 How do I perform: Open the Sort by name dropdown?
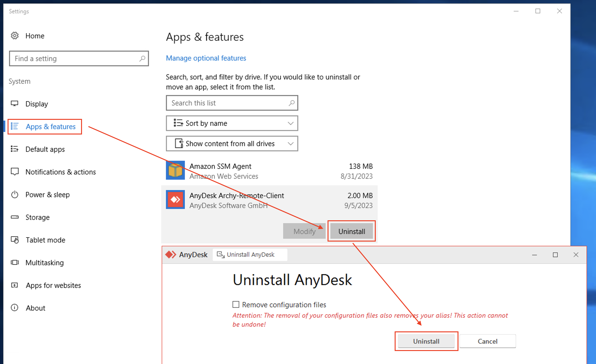click(x=232, y=123)
